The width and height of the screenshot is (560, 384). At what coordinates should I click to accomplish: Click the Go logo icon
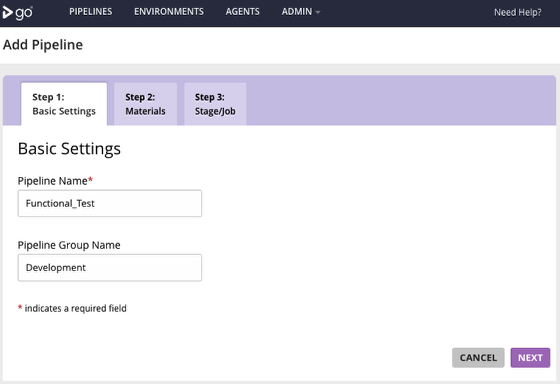[17, 13]
